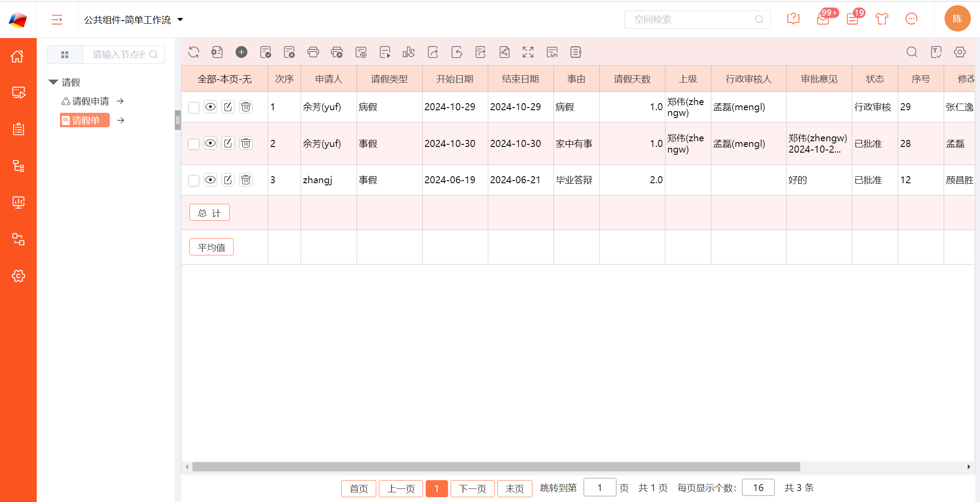Viewport: 980px width, 502px height.
Task: Select the 请假单 tree item
Action: click(85, 120)
